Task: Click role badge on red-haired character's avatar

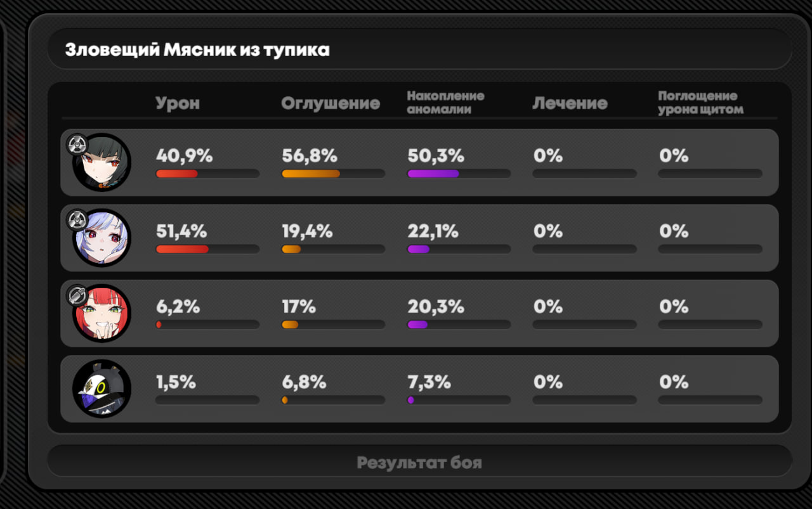Action: tap(77, 295)
